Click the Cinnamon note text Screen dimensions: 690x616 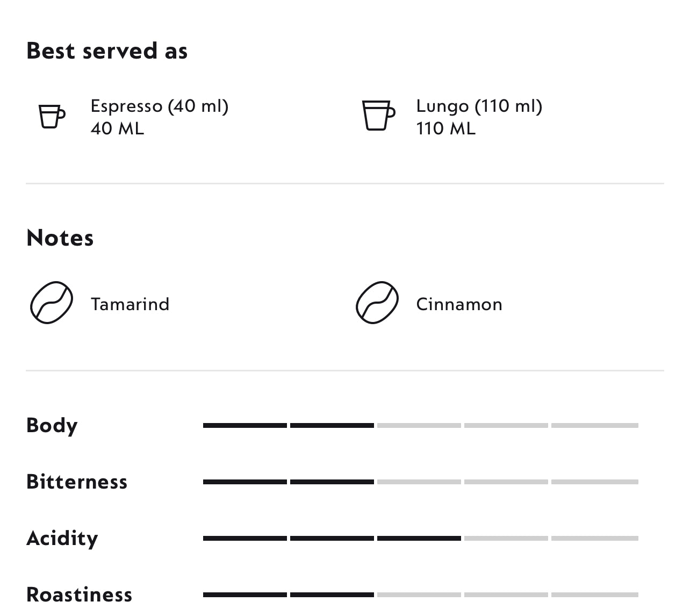point(459,304)
